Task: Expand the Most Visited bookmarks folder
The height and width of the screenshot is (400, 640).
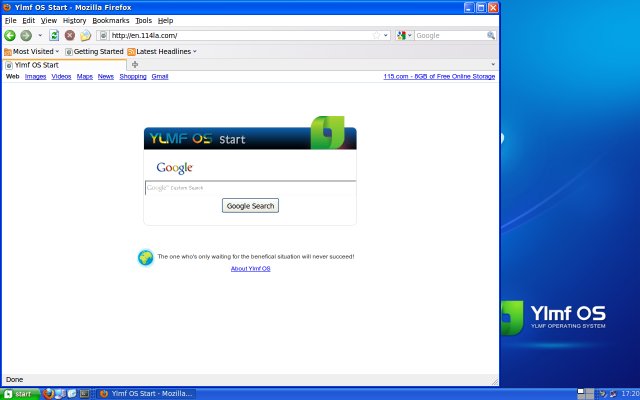Action: (31, 51)
